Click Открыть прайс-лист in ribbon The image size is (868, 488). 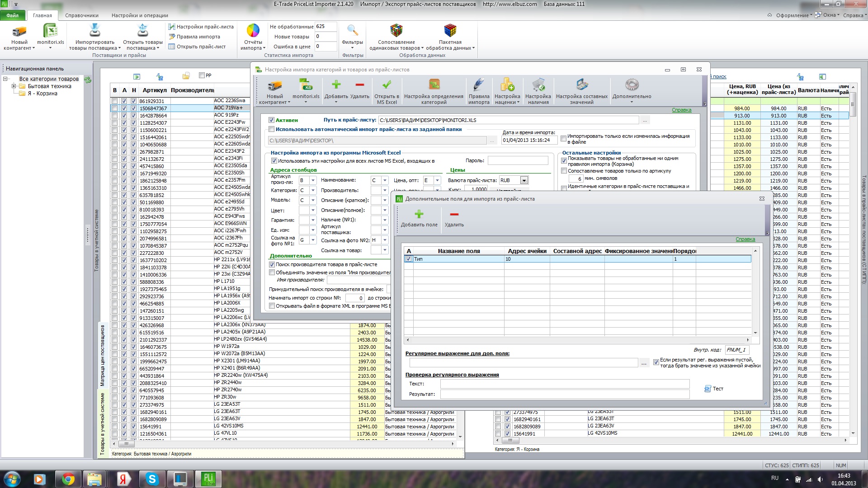pos(197,47)
